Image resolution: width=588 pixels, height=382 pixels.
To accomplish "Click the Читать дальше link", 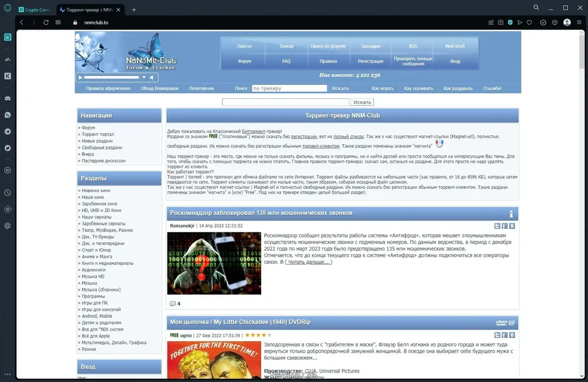I will 308,262.
